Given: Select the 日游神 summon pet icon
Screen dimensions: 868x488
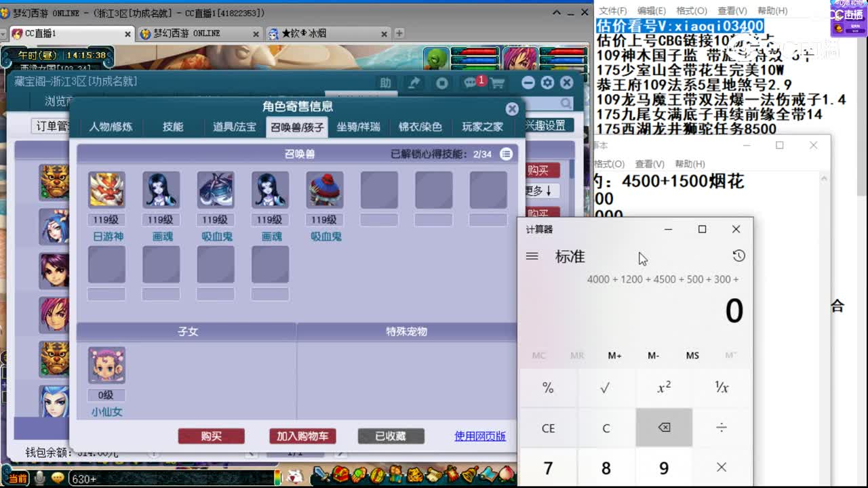Looking at the screenshot, I should [106, 189].
